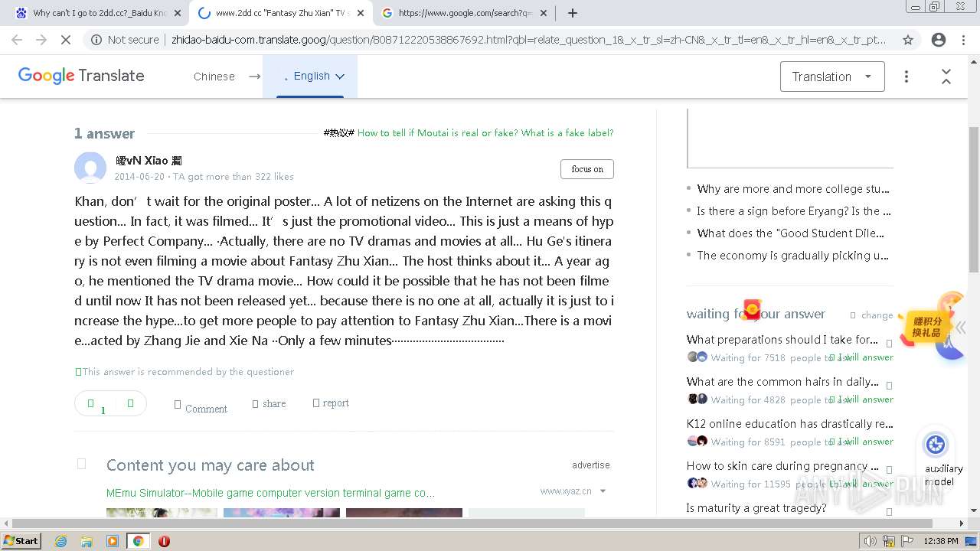Viewport: 980px width, 551px height.
Task: Select Chinese as source language
Action: [214, 77]
